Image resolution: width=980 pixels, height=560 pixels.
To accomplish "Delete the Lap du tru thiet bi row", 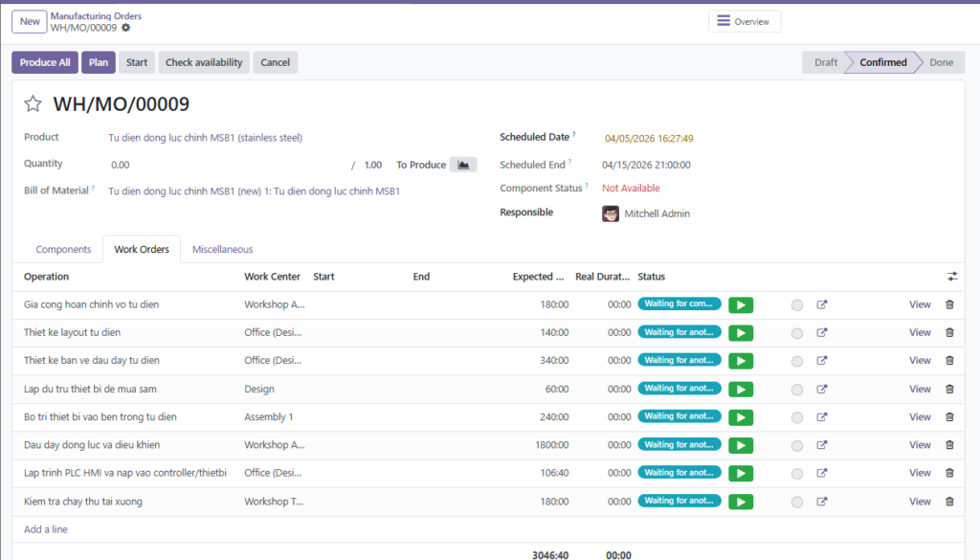I will click(x=949, y=389).
